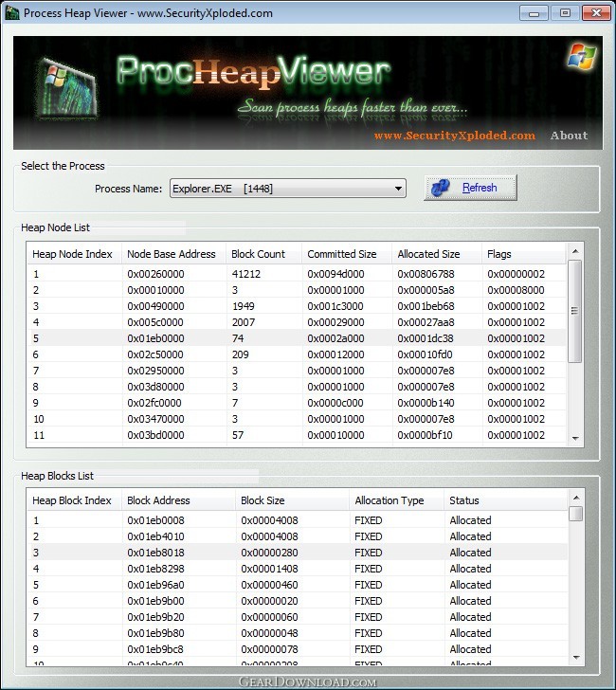The image size is (616, 690).
Task: Select heap node address 0x01eb0000
Action: point(155,338)
